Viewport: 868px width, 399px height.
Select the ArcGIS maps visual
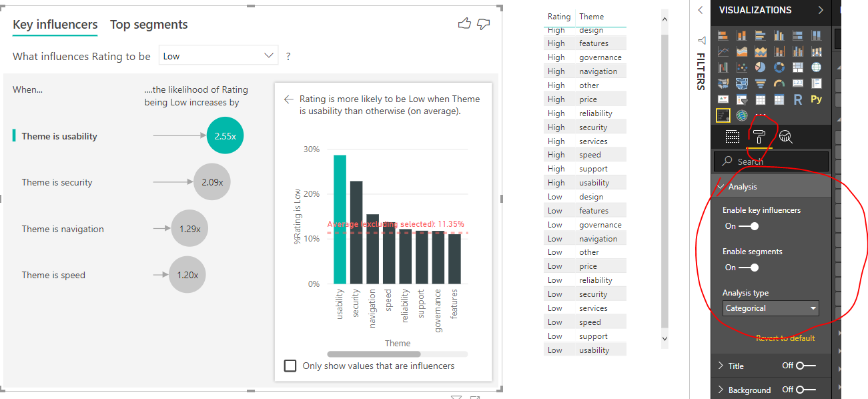tap(742, 115)
